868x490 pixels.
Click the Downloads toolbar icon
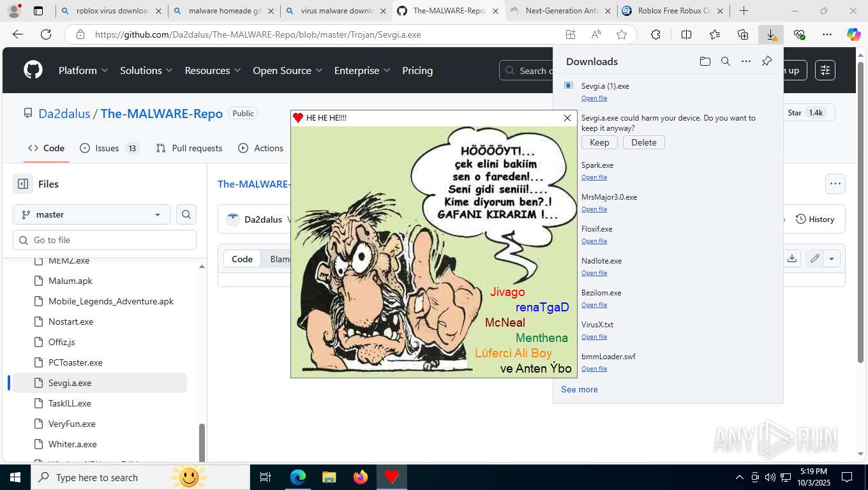point(771,34)
